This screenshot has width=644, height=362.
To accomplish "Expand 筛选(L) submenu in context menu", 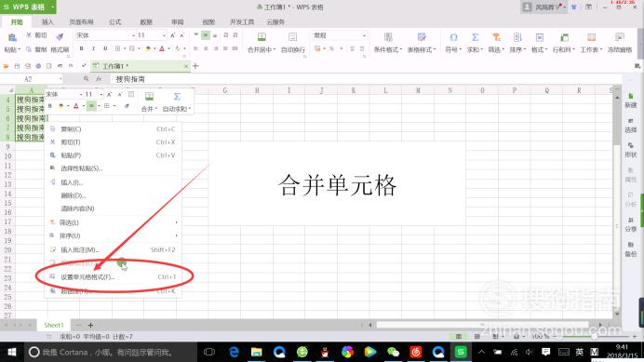I will click(x=113, y=222).
